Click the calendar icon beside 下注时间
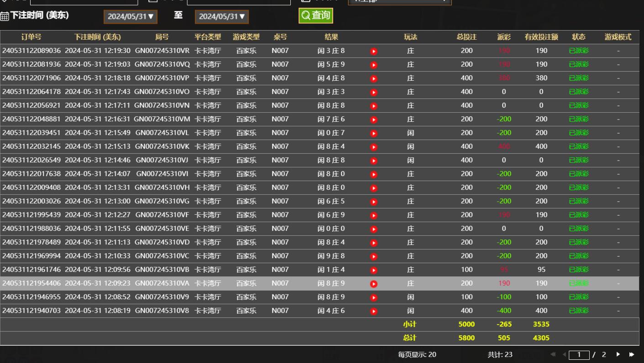 point(5,16)
